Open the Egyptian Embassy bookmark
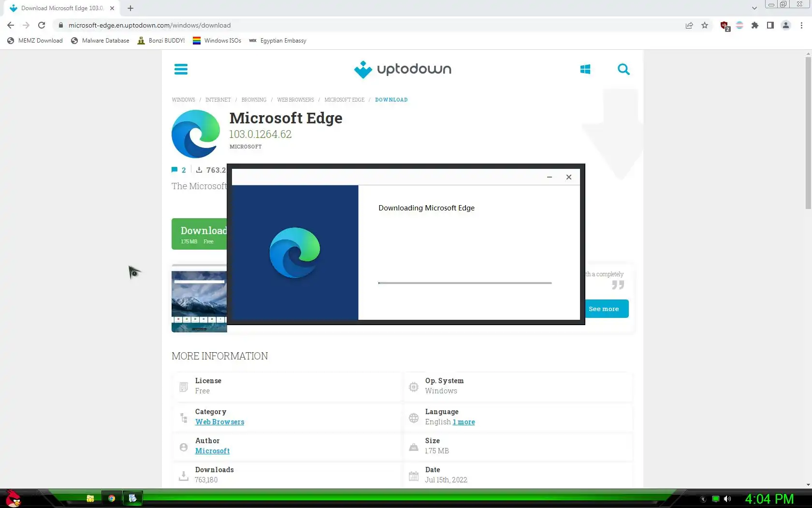This screenshot has width=812, height=508. (x=277, y=41)
